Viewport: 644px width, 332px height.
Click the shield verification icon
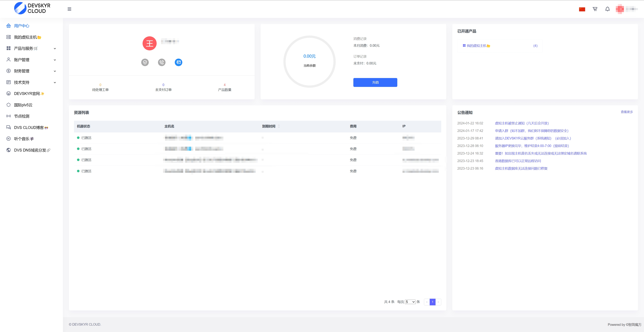coord(145,62)
